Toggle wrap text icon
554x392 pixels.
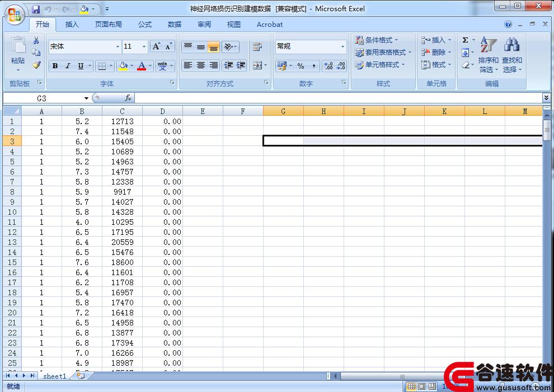pos(257,46)
